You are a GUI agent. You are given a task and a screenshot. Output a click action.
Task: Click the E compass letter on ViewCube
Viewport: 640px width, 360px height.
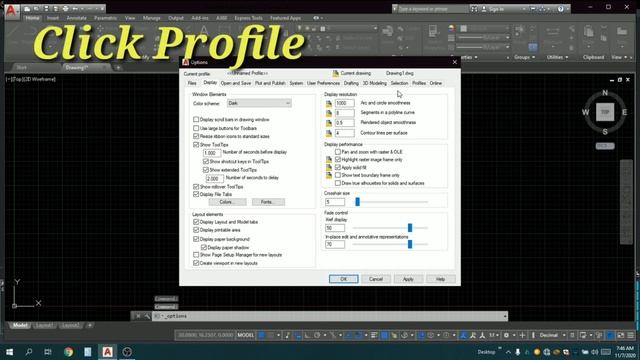coord(624,112)
